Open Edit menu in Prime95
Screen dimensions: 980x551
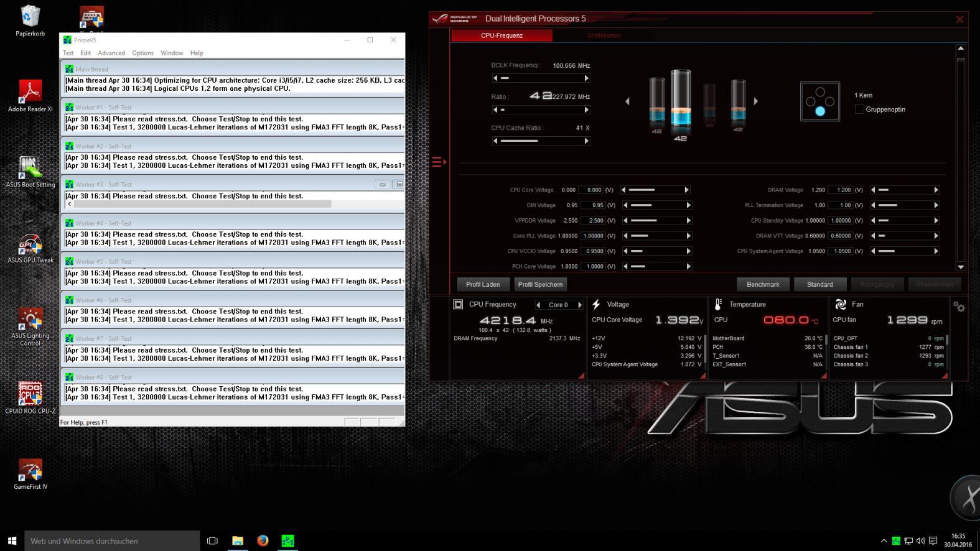(85, 53)
